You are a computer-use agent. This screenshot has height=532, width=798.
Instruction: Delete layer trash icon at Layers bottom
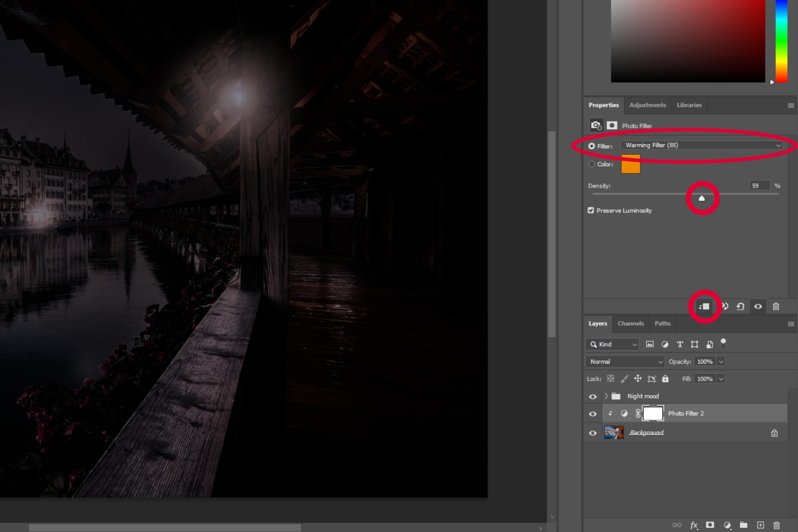coord(777,525)
